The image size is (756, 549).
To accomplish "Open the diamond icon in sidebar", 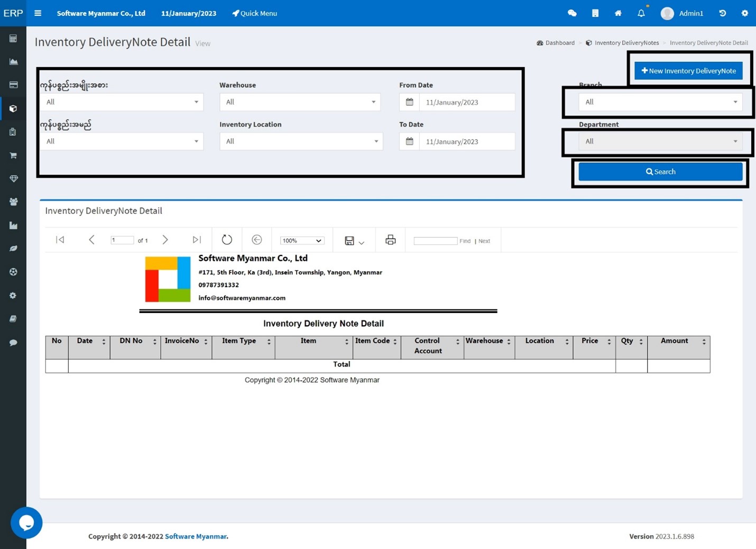I will (13, 178).
